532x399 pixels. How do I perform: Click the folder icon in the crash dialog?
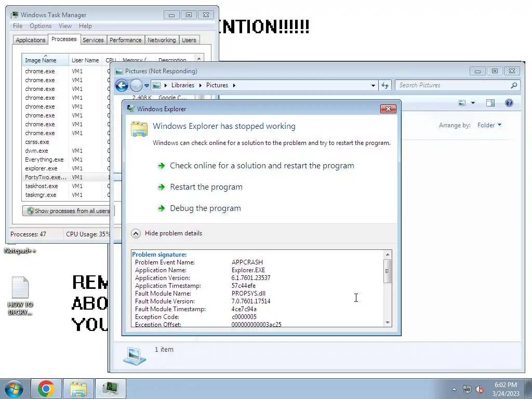tap(139, 129)
